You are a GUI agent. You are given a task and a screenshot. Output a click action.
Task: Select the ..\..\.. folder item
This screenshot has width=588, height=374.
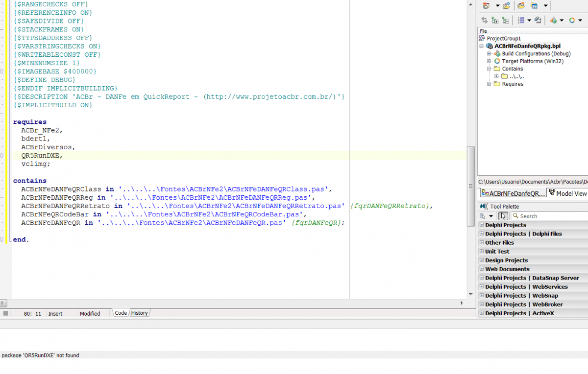pos(517,76)
